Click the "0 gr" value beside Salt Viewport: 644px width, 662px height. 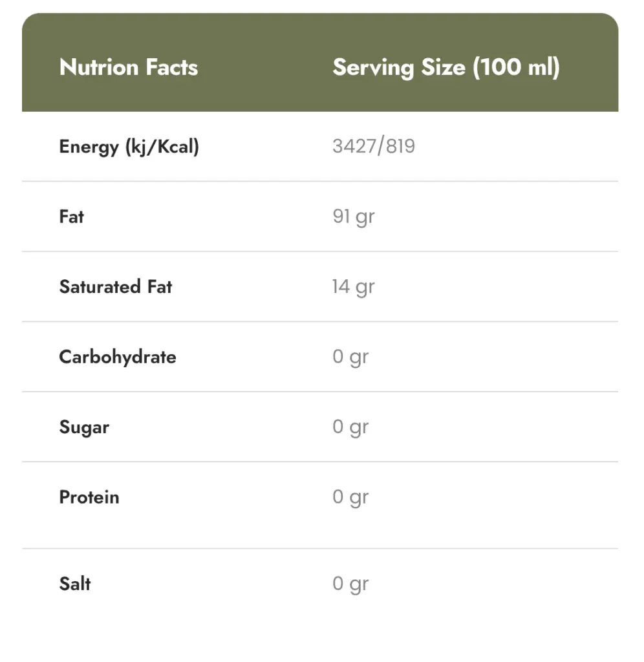click(x=350, y=584)
